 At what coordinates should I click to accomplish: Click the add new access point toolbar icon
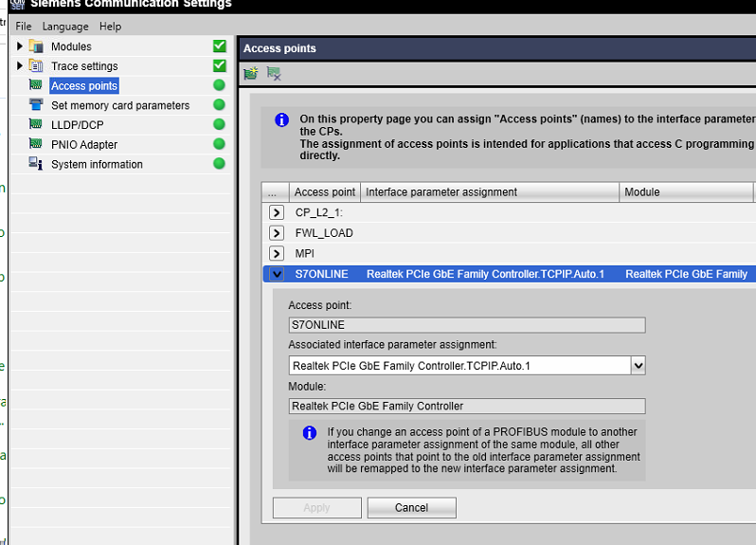click(251, 73)
